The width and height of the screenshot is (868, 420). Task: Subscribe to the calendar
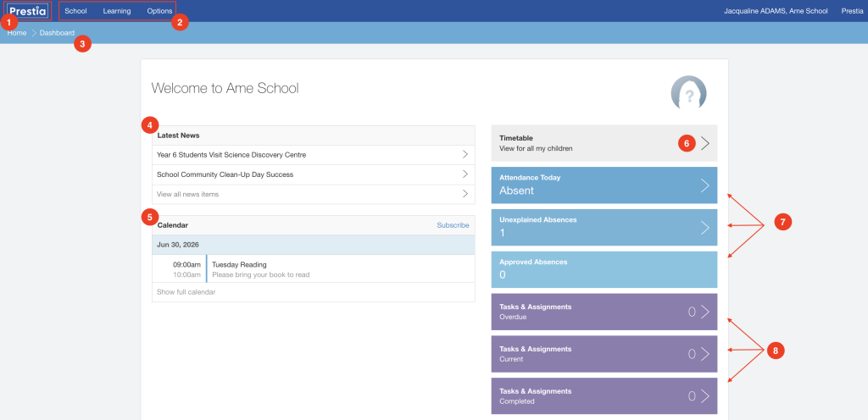pyautogui.click(x=453, y=225)
